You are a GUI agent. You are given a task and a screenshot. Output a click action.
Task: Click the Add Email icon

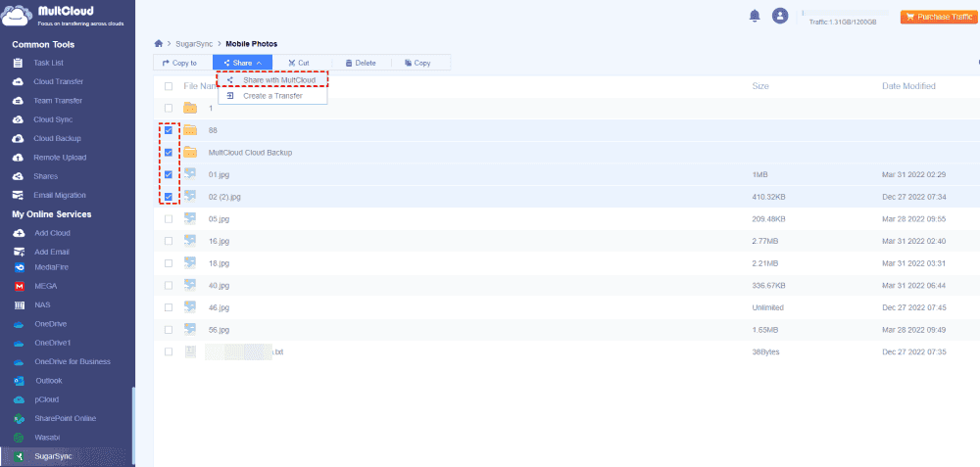click(19, 252)
